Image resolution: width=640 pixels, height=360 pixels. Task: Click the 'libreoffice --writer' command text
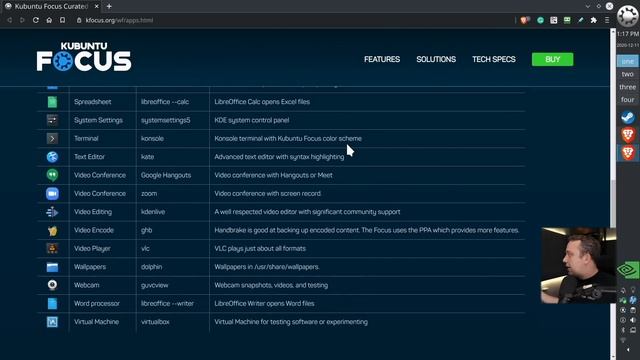click(167, 304)
